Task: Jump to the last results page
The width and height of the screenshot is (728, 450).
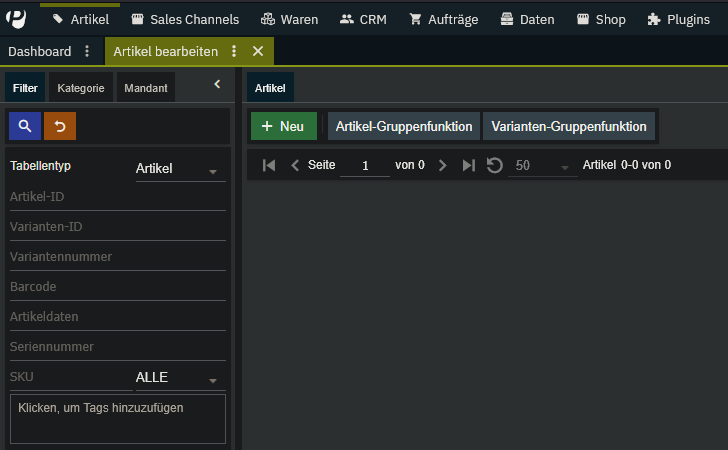Action: 468,165
